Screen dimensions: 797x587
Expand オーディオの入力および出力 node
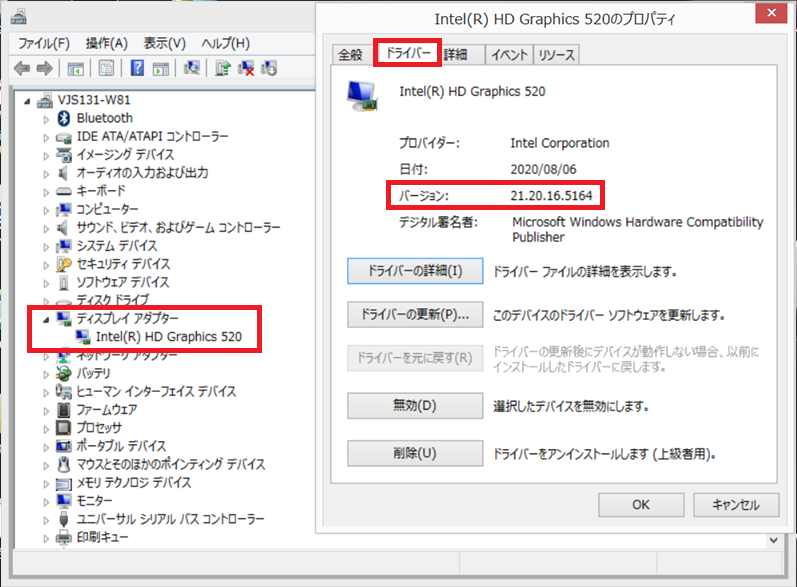pos(46,174)
